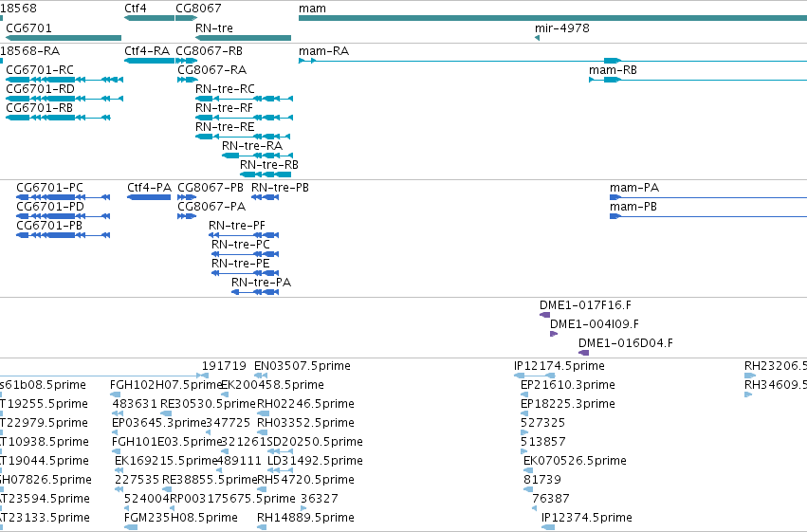Click transcript CG8067-RB glyph
Screen dimensions: 807x532
pyautogui.click(x=186, y=61)
